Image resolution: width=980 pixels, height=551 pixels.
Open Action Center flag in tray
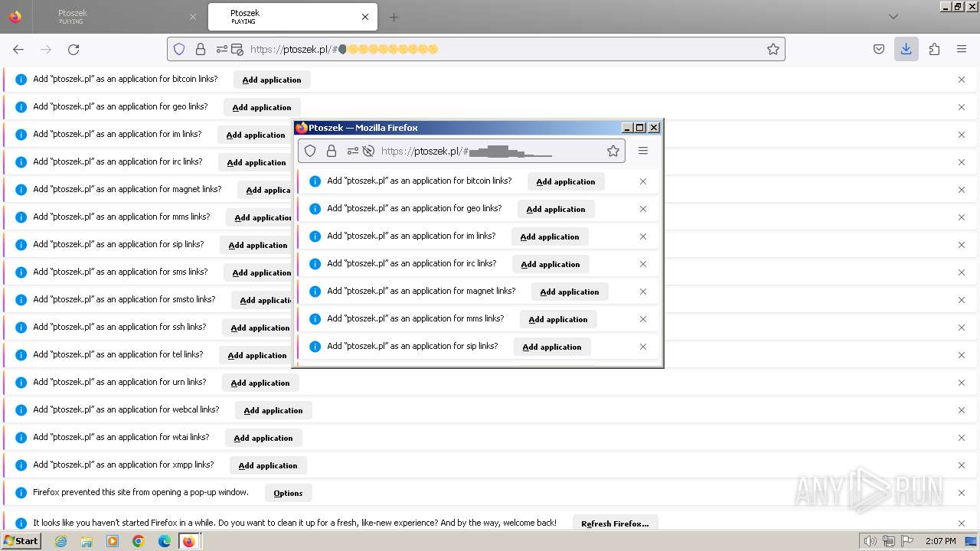click(909, 541)
